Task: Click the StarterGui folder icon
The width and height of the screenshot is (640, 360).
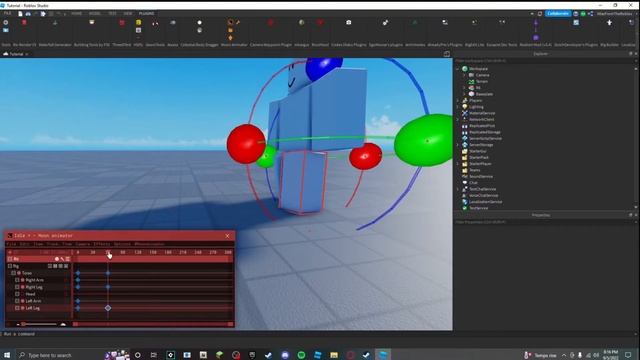Action: click(x=464, y=151)
